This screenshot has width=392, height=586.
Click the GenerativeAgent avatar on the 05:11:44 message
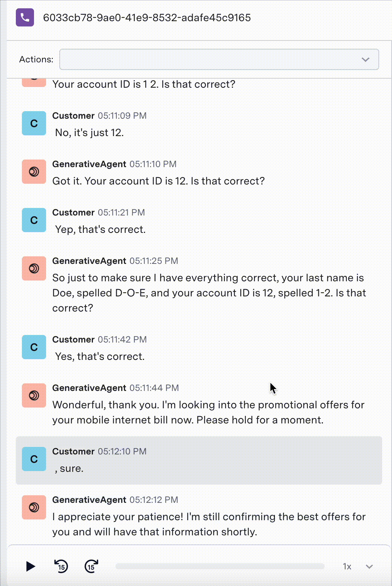(34, 395)
